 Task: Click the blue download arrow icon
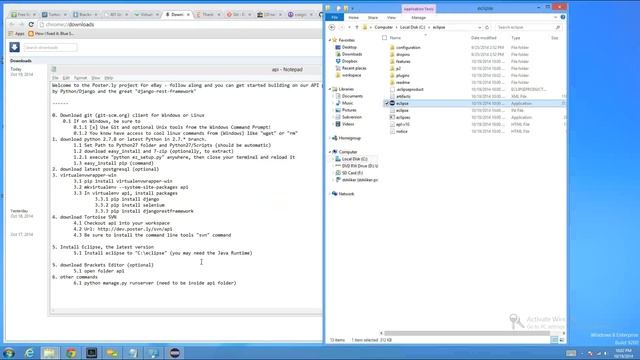[15, 47]
